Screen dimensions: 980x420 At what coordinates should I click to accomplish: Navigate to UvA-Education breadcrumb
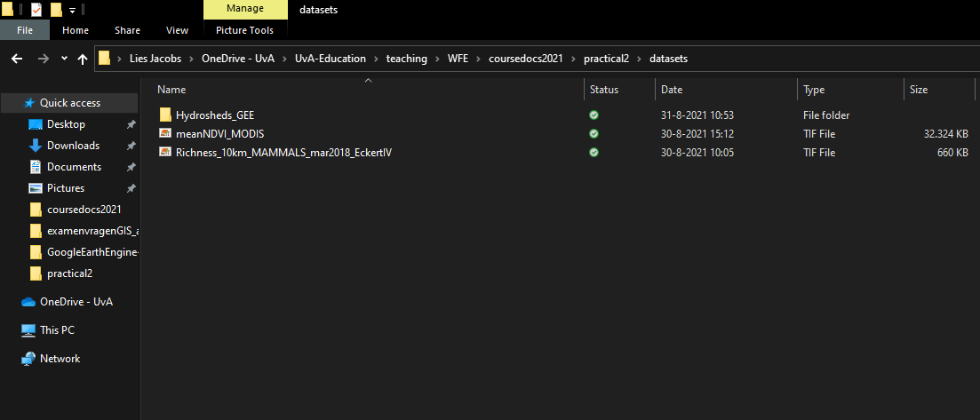[x=330, y=59]
